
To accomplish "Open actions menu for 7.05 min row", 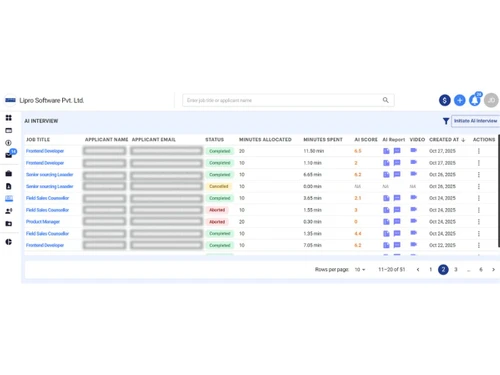I will click(479, 245).
